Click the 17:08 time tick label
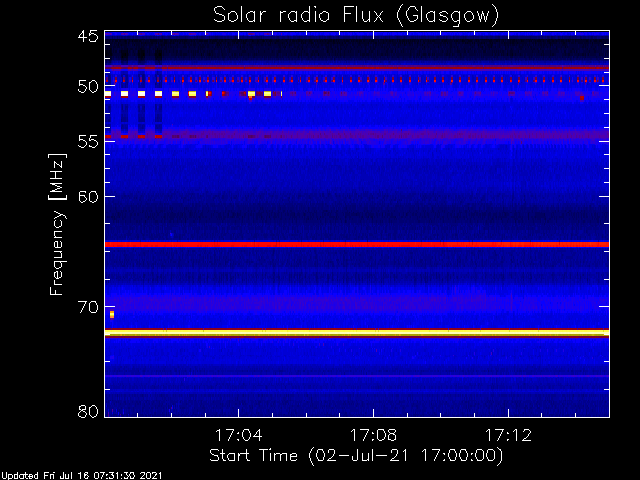The height and width of the screenshot is (480, 640). click(373, 435)
